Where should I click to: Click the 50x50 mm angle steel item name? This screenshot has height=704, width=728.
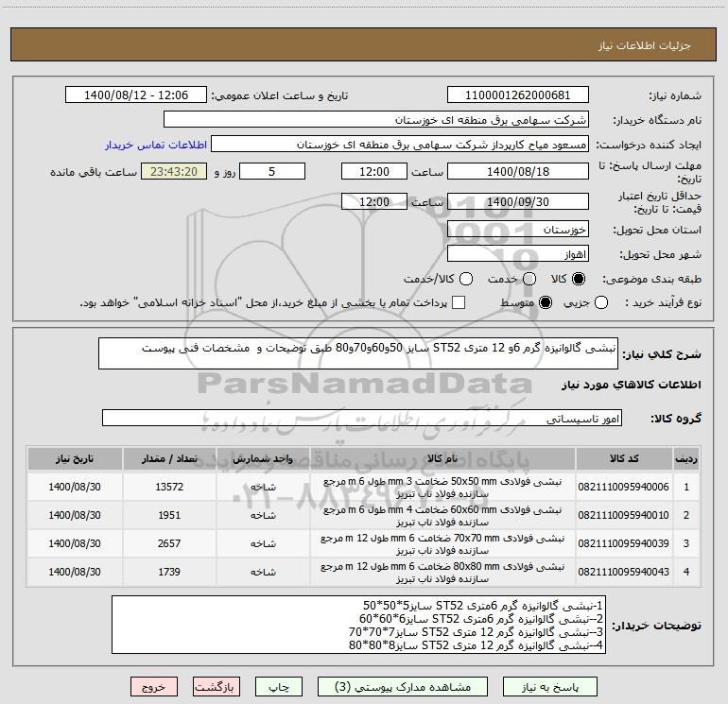coord(442,488)
